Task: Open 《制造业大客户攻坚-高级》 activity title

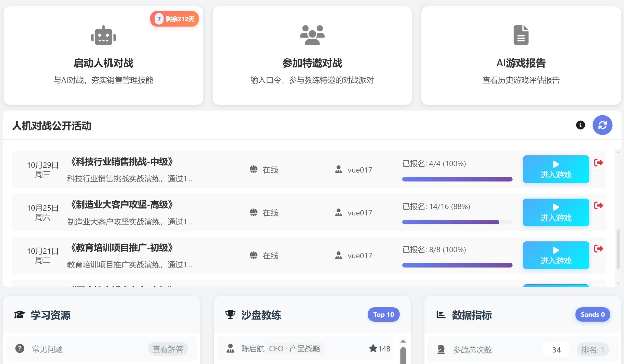Action: tap(122, 205)
